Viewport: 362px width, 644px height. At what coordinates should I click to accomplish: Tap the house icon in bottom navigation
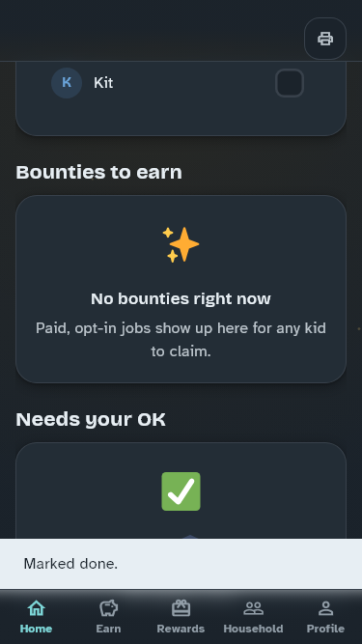pyautogui.click(x=36, y=608)
